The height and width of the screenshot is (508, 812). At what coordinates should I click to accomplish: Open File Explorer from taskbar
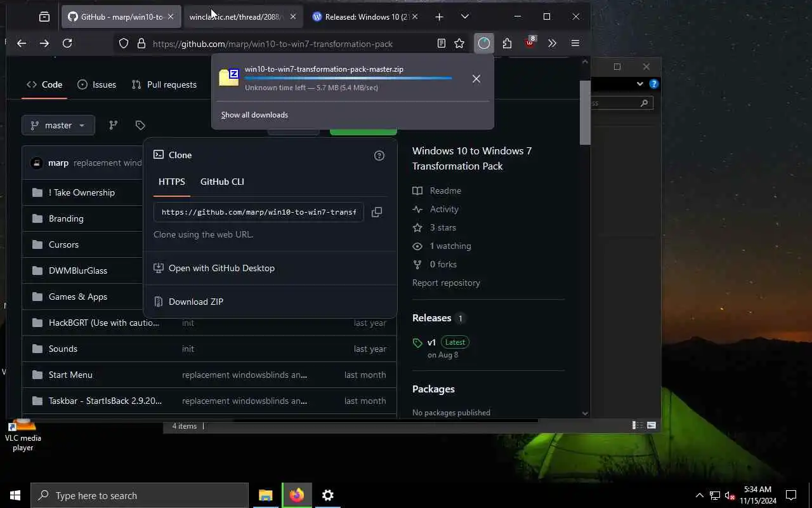click(x=265, y=495)
